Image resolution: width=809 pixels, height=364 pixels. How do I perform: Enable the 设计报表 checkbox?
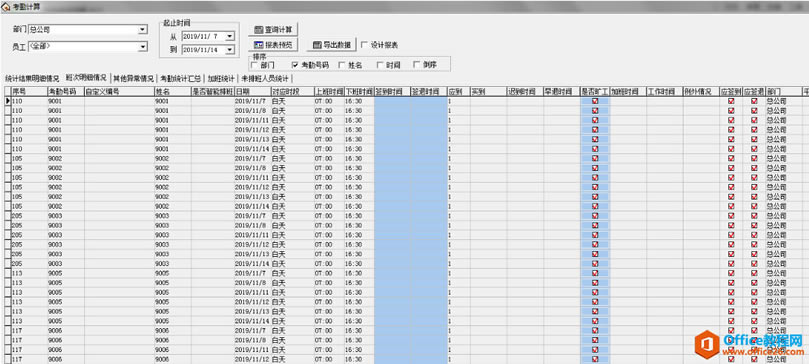364,45
